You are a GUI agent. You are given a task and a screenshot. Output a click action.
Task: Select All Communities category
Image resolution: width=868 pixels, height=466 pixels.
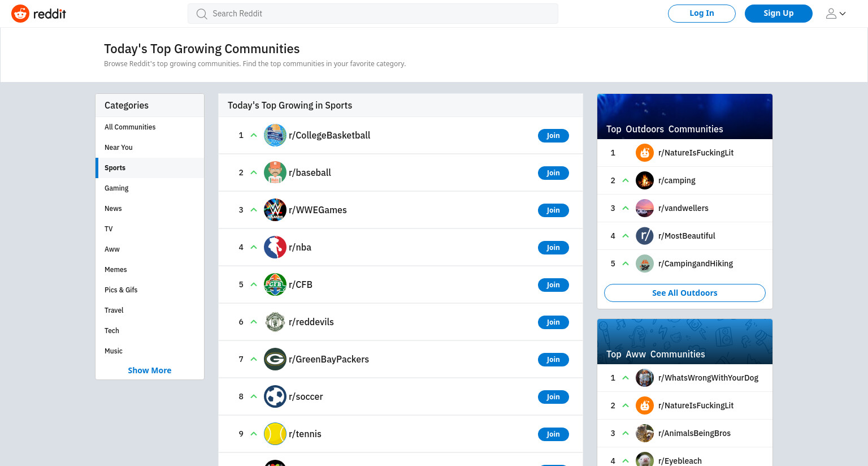pyautogui.click(x=150, y=127)
